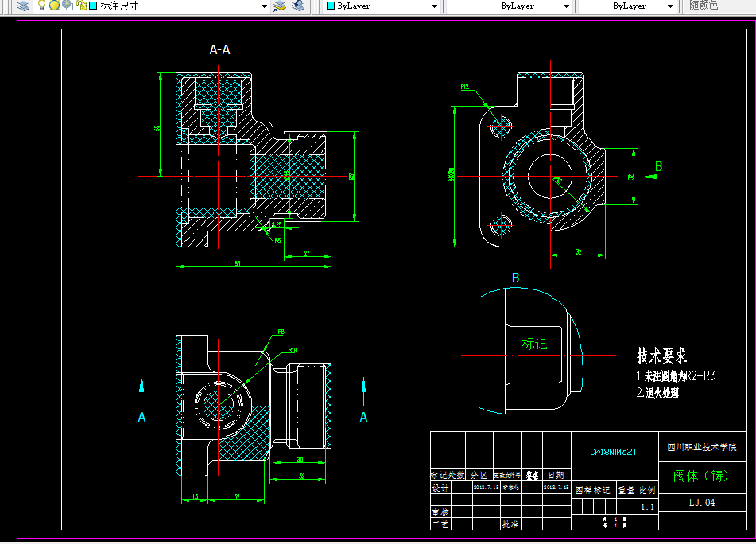Select the 日期 header cell
Viewport: 756px width, 544px height.
[x=556, y=475]
